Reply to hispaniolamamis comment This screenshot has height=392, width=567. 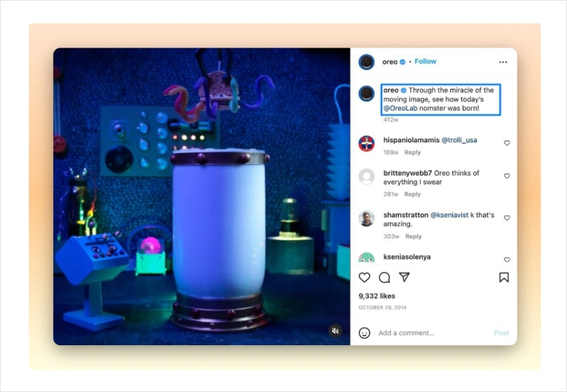tap(412, 153)
